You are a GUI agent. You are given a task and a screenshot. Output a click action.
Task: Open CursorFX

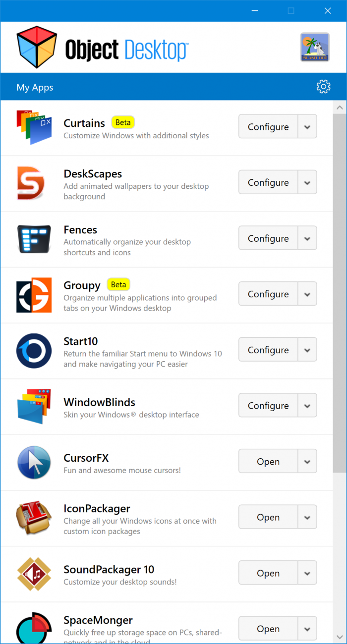[x=268, y=461]
